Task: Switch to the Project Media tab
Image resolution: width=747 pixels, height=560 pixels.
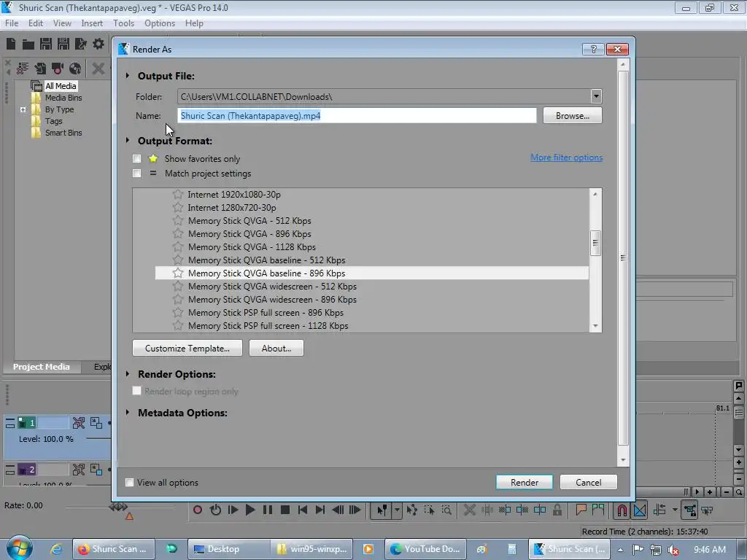Action: 42,367
